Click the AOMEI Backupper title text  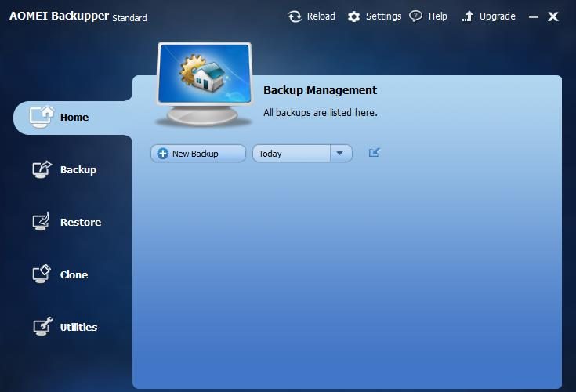(x=59, y=16)
